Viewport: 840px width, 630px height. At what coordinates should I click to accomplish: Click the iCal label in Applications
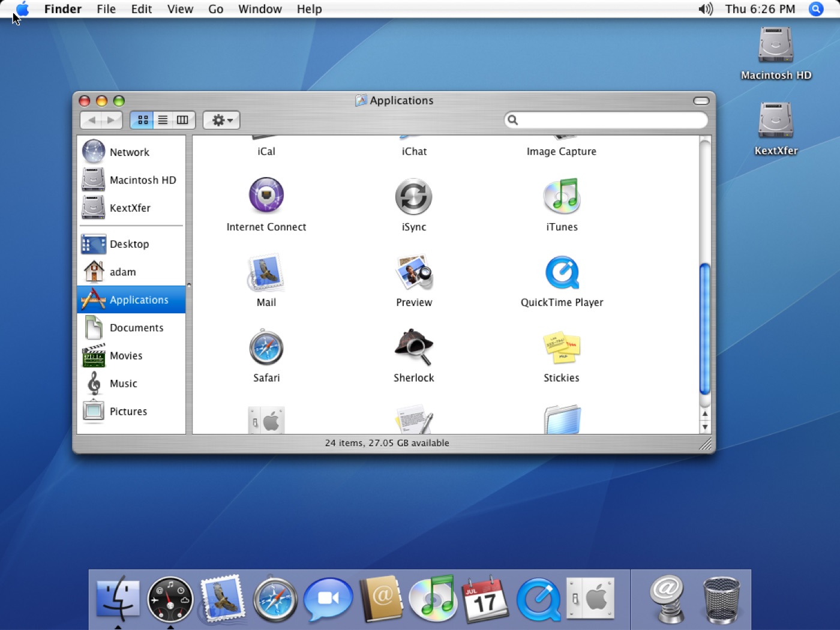click(x=266, y=152)
